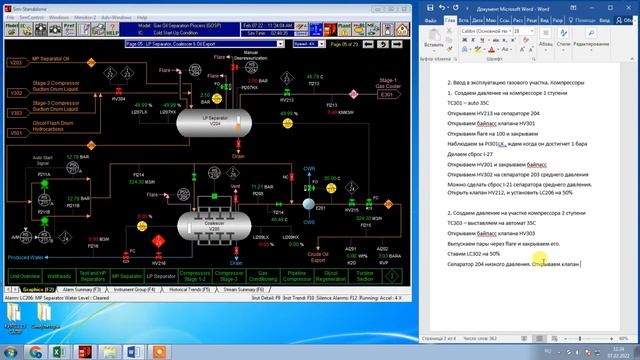Click the Pref preferences toolbar icon
Screen dimensions: 640x360
tap(69, 29)
